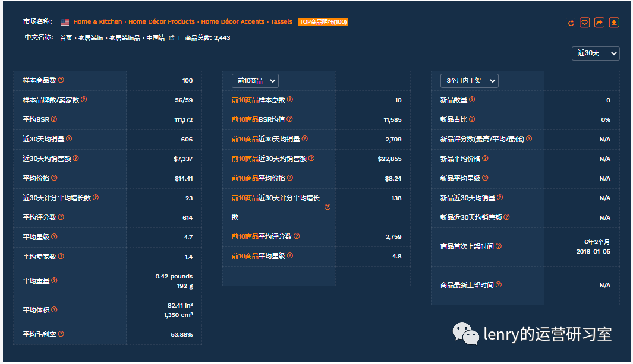Click the US flag icon before breadcrumbs
633x364 pixels.
click(65, 21)
